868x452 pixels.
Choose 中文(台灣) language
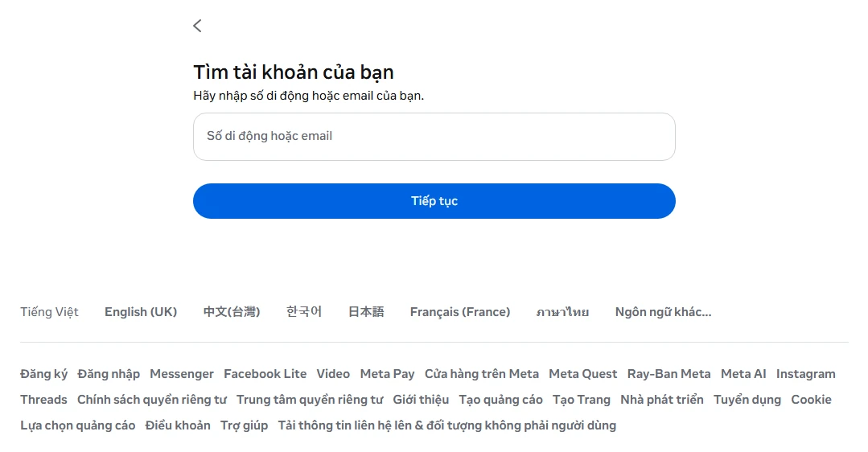[232, 312]
